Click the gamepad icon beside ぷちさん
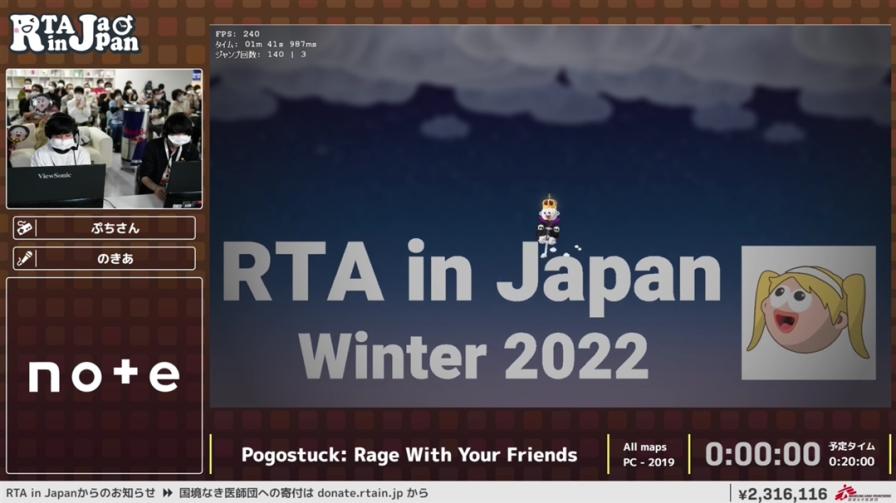 click(25, 228)
